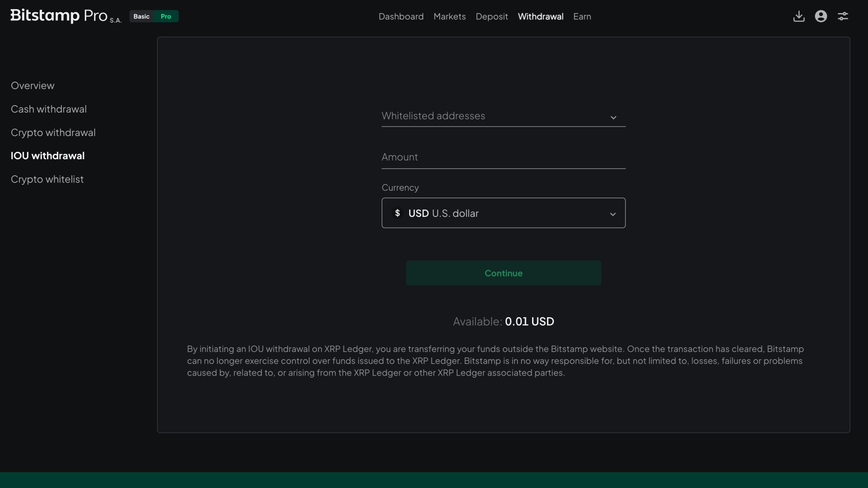Open the Crypto whitelist page
Image resolution: width=868 pixels, height=488 pixels.
pos(47,179)
